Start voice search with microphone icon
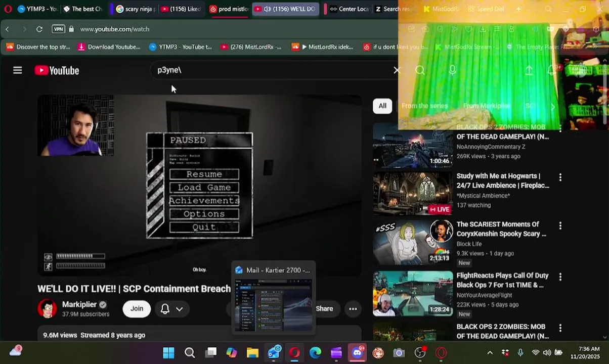This screenshot has width=609, height=364. (x=452, y=70)
